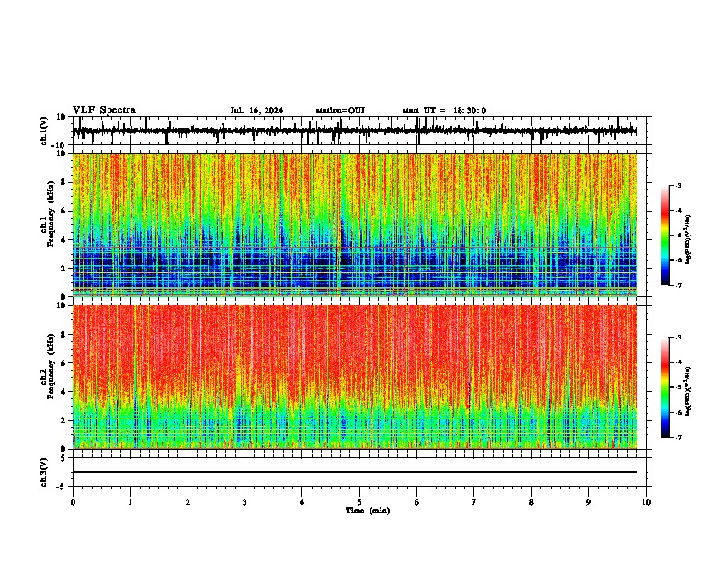Click the 'VLF Spectra' plot title
The height and width of the screenshot is (563, 728).
click(x=104, y=109)
